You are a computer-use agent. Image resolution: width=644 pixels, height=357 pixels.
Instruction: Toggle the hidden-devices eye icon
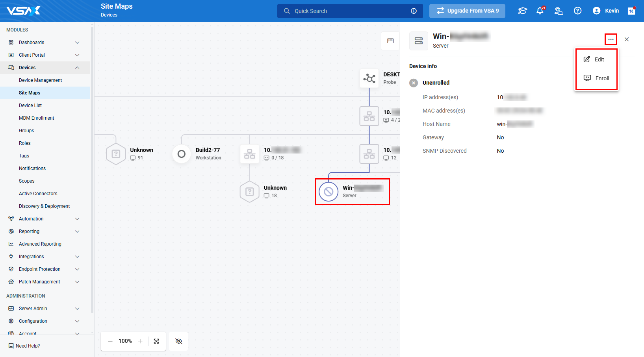[x=178, y=341]
